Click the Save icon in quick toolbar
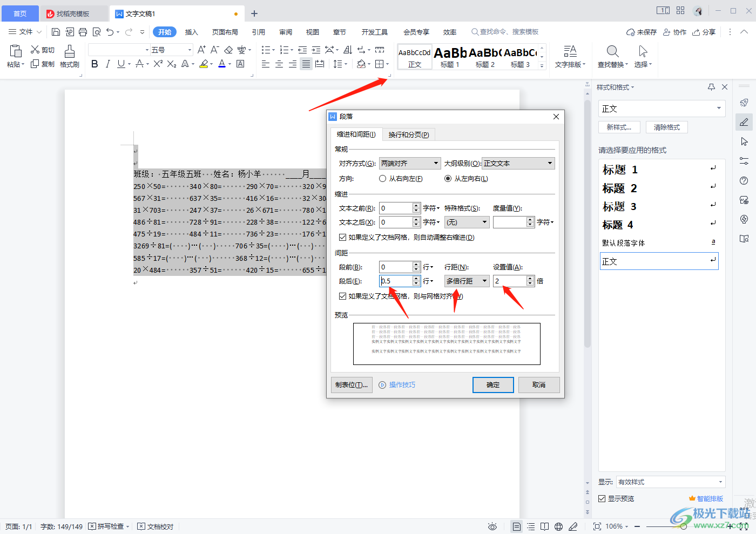Viewport: 756px width, 534px height. (x=56, y=32)
